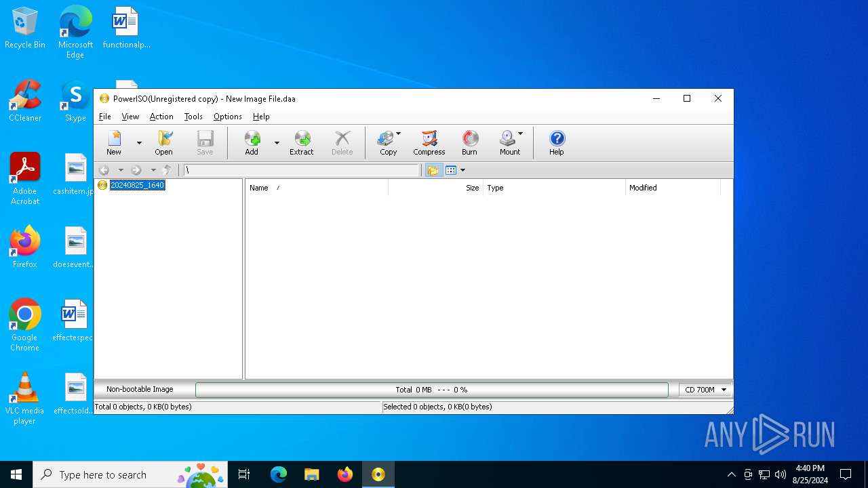Click the view mode icon
868x488 pixels.
point(451,170)
